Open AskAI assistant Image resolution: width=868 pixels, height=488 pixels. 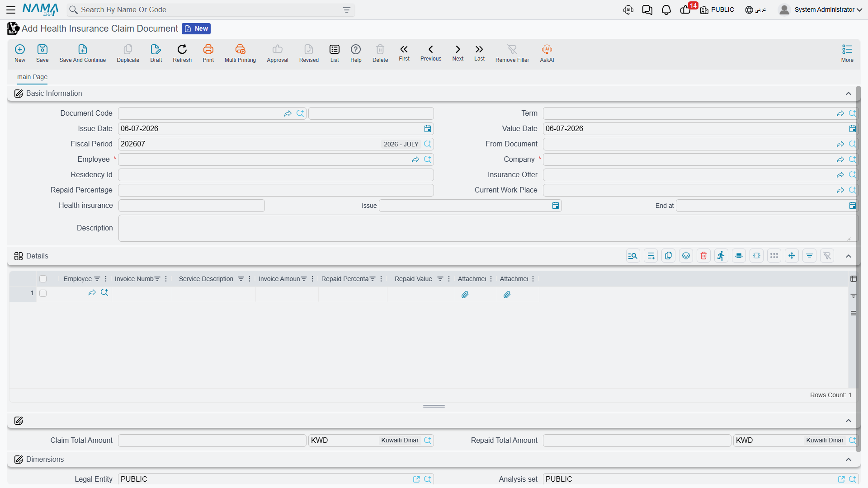[x=547, y=53]
